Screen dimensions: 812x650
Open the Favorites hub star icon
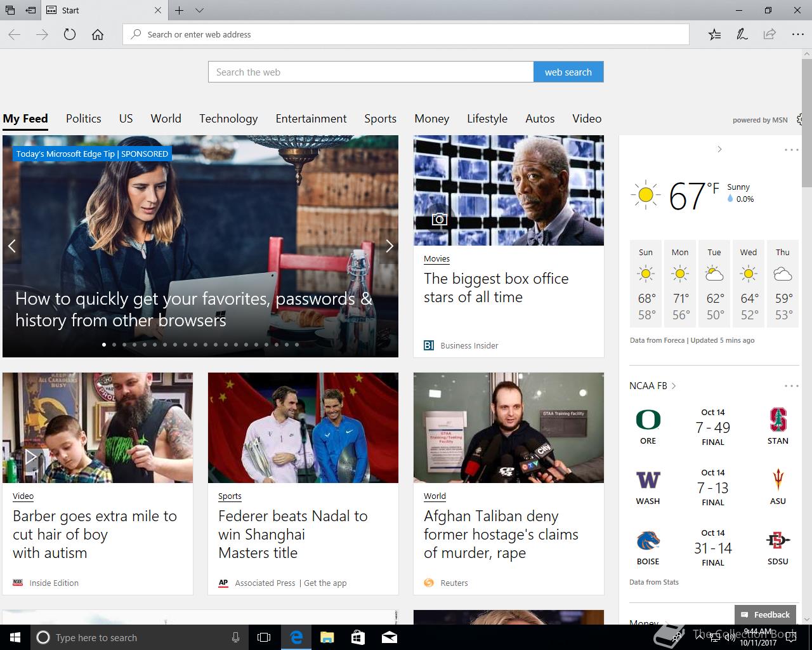click(715, 35)
